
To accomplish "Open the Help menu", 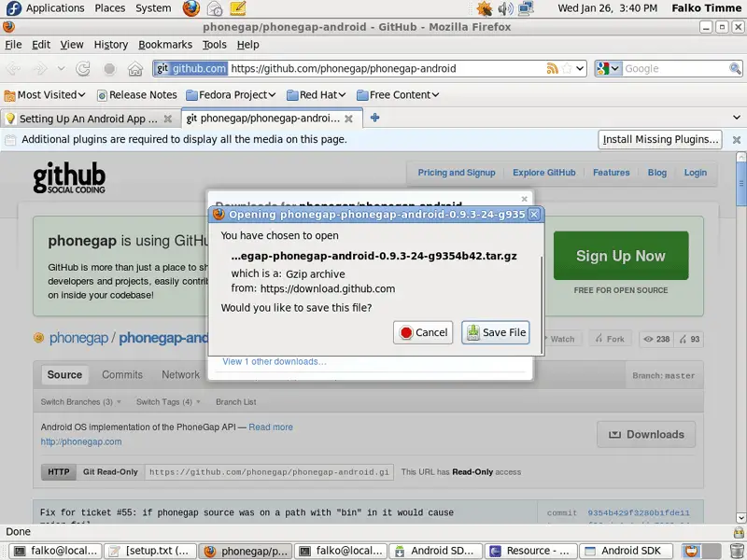I will pyautogui.click(x=248, y=45).
